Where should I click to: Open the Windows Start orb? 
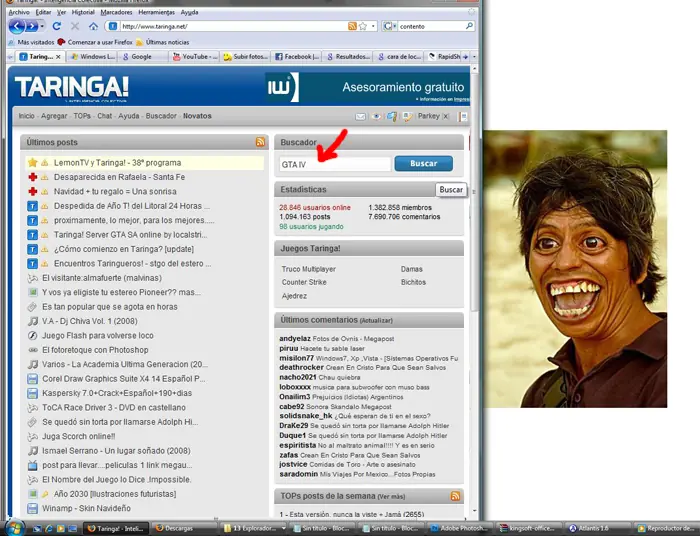point(13,528)
